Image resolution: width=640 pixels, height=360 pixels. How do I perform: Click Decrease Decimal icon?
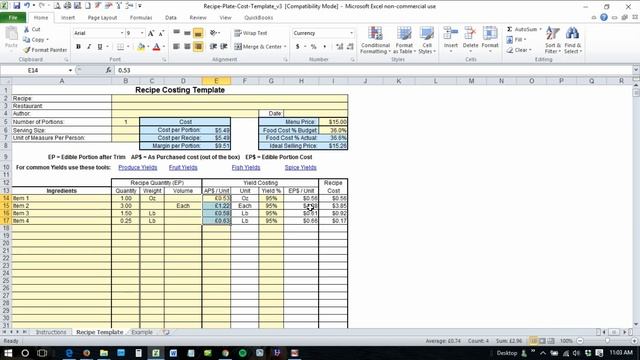350,47
